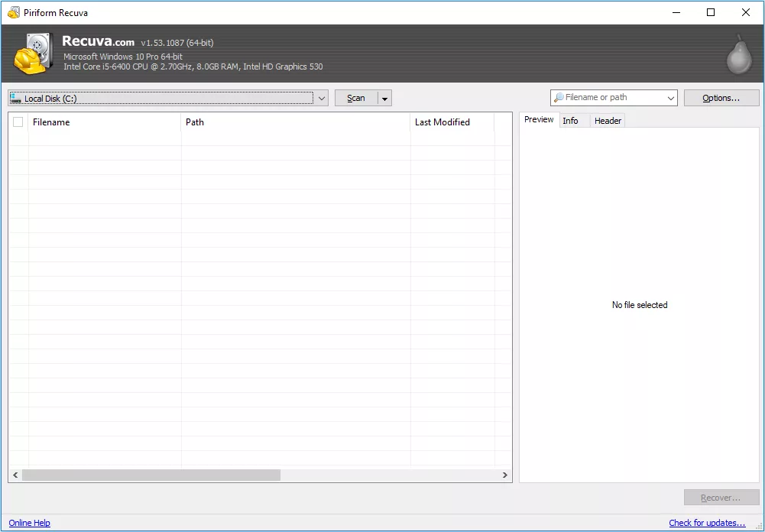765x532 pixels.
Task: Open the Online Help link
Action: (30, 523)
